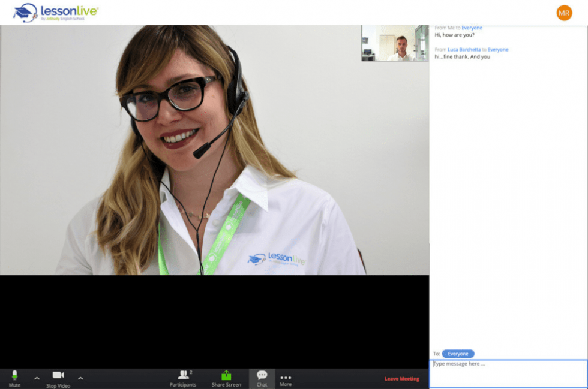Viewport: 588px width, 389px height.
Task: Expand audio options with the mic chevron
Action: 36,379
